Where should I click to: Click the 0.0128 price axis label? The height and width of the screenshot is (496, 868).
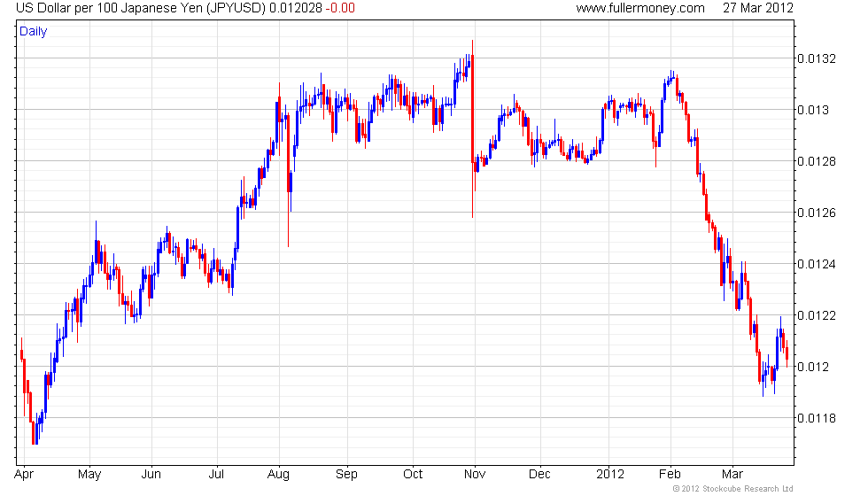(x=817, y=161)
